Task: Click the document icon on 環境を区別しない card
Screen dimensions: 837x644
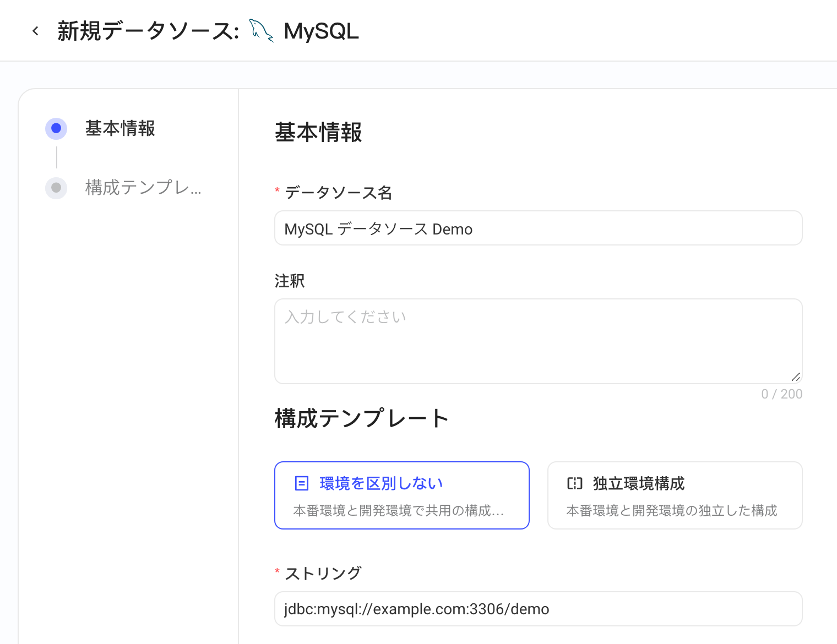Action: click(302, 483)
